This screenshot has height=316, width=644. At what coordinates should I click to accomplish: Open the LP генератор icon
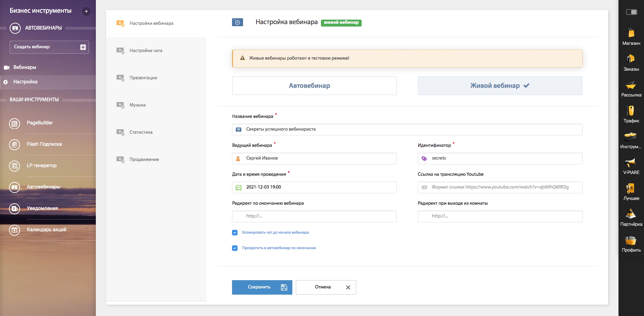click(x=14, y=166)
